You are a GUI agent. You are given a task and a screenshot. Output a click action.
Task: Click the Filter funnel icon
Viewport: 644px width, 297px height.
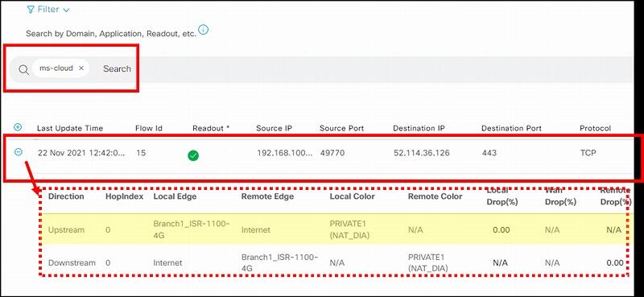point(31,10)
